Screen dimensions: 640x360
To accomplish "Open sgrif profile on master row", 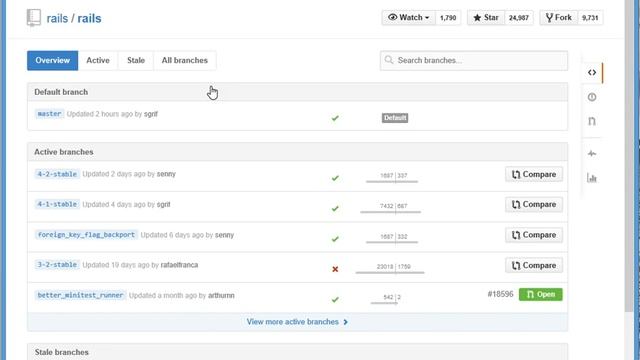I will pyautogui.click(x=151, y=114).
